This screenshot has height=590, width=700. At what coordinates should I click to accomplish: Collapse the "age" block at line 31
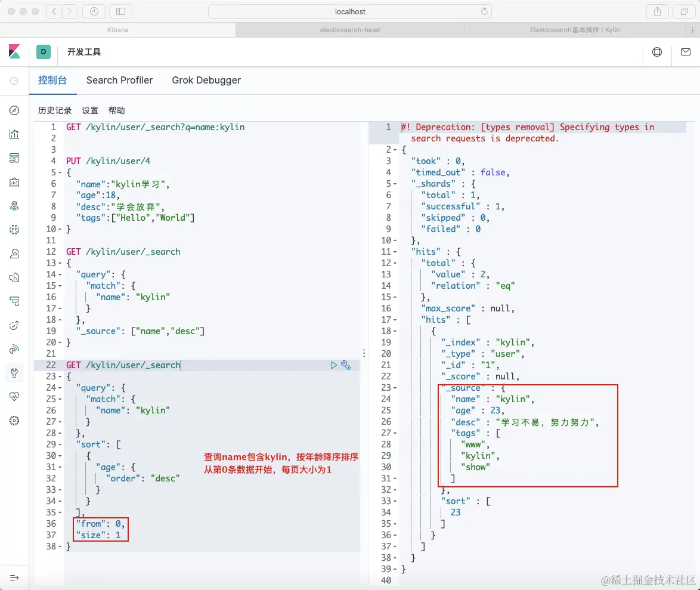(60, 468)
